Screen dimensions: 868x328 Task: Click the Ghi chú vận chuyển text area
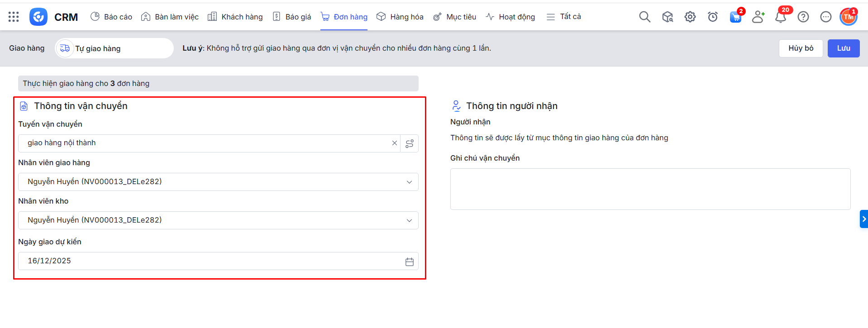click(650, 189)
